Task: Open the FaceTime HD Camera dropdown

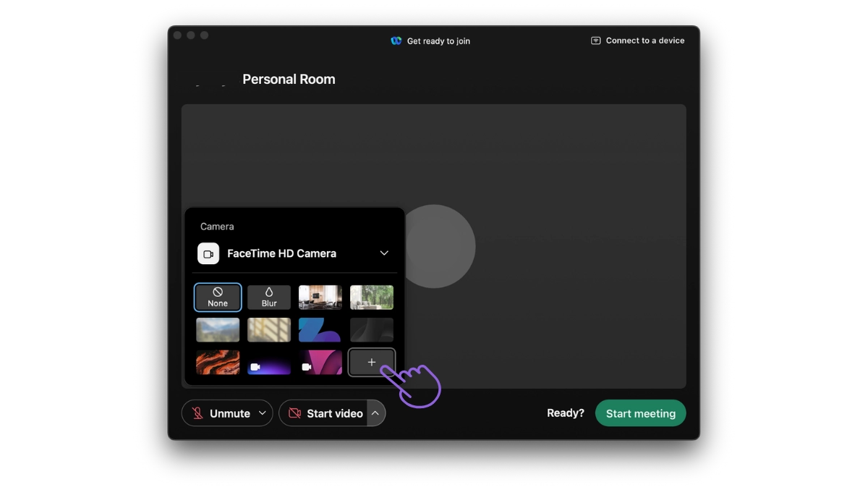Action: pyautogui.click(x=384, y=253)
